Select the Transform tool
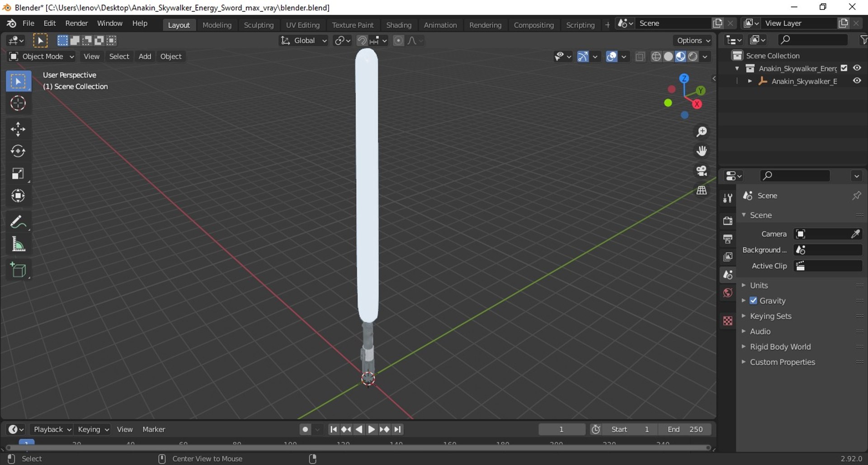The image size is (868, 465). (x=18, y=196)
